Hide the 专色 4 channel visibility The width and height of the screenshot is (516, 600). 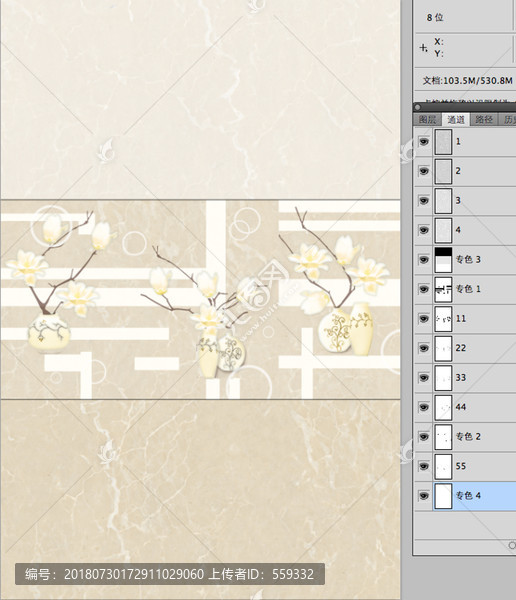[423, 496]
